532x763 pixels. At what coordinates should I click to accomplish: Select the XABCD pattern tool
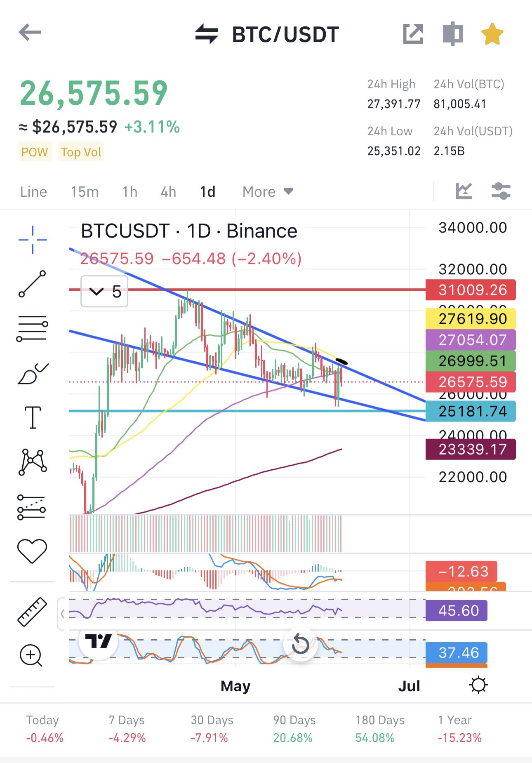[33, 462]
